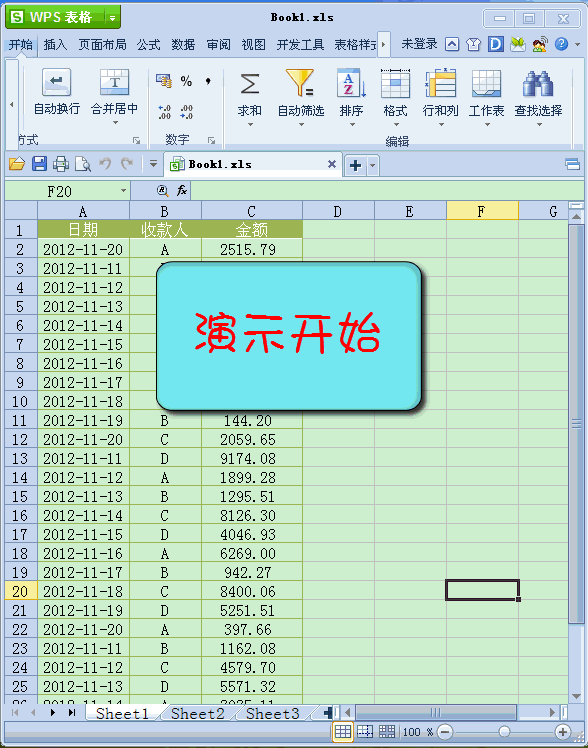Expand the Name Box dropdown arrow
Viewport: 588px width, 748px height.
coord(124,191)
